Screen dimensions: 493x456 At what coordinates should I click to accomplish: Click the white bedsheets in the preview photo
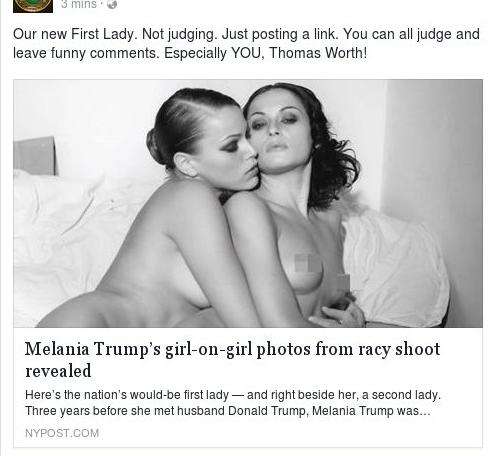point(63,240)
